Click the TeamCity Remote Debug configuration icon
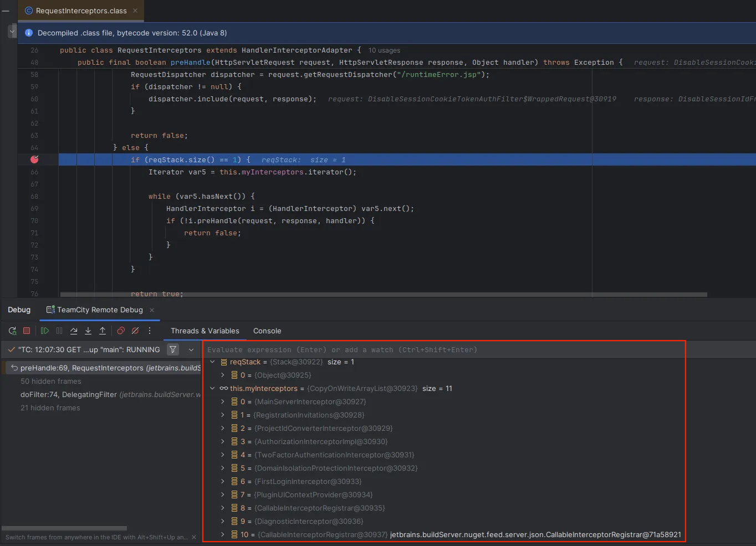The height and width of the screenshot is (546, 756). pyautogui.click(x=50, y=310)
